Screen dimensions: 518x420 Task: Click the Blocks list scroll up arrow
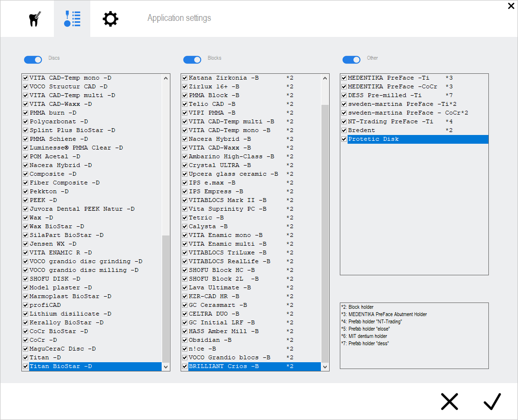click(325, 78)
